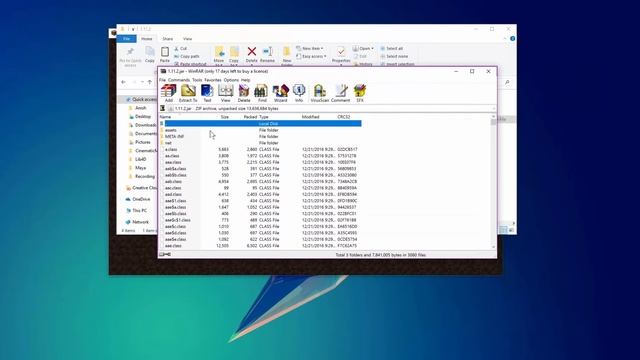The image size is (640, 360).
Task: Select the META-INF folder in the archive
Action: 174,136
